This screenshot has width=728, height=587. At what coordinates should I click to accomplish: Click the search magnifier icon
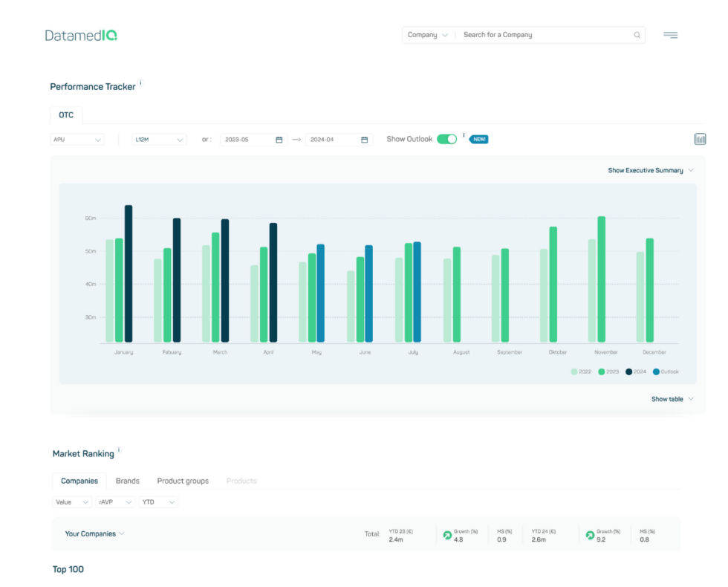pos(637,35)
